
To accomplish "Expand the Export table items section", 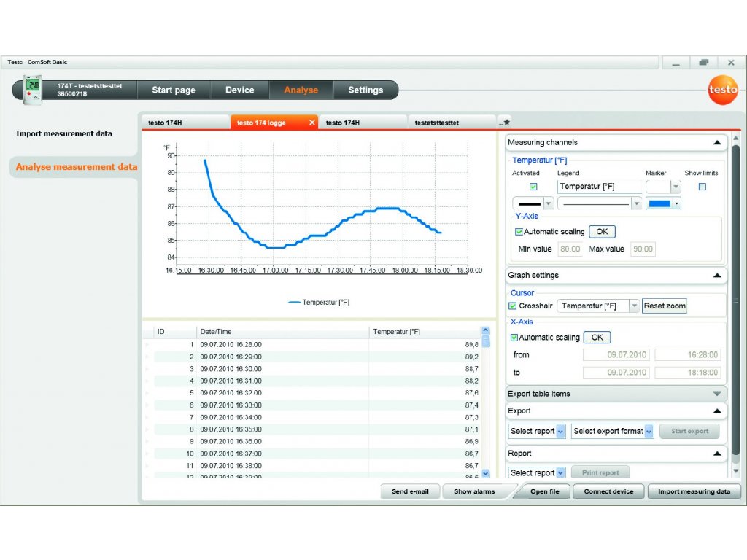I will 717,394.
